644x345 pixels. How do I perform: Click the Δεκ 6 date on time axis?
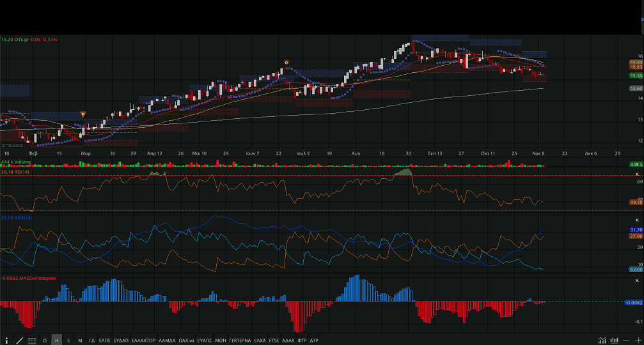click(591, 153)
